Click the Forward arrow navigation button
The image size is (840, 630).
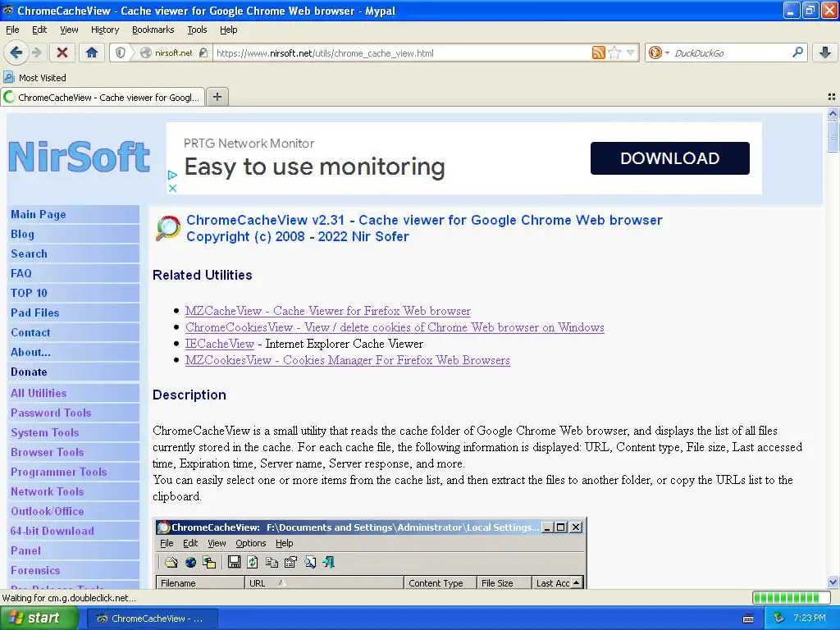pos(36,52)
